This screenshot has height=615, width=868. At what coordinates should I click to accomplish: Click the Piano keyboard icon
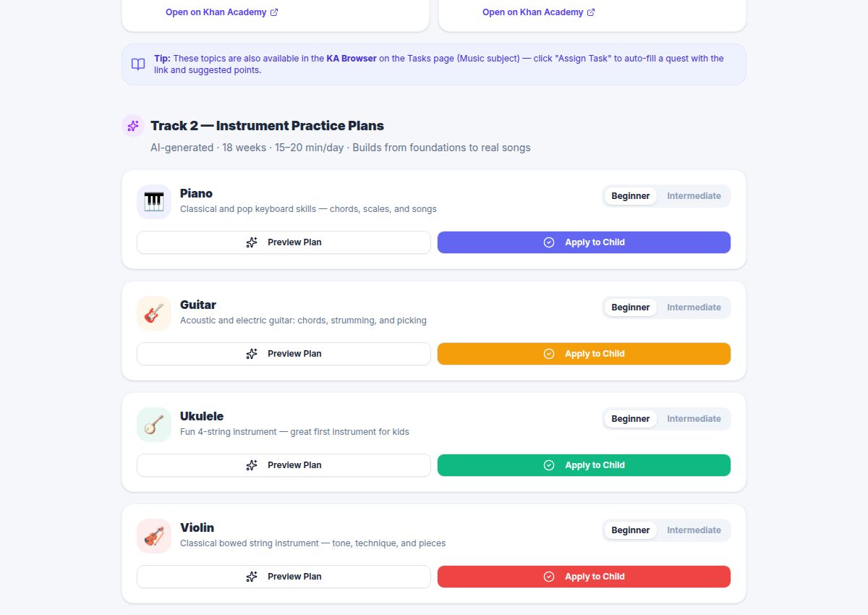(x=154, y=202)
